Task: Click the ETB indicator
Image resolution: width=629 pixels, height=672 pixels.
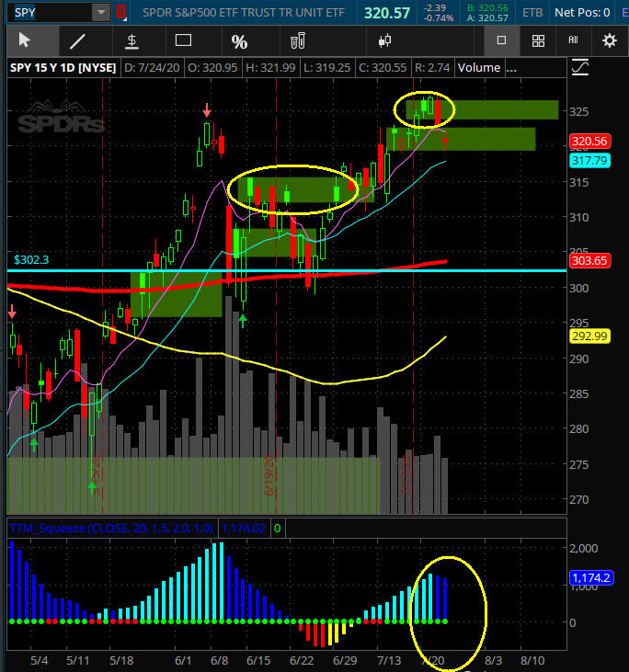Action: pos(532,13)
